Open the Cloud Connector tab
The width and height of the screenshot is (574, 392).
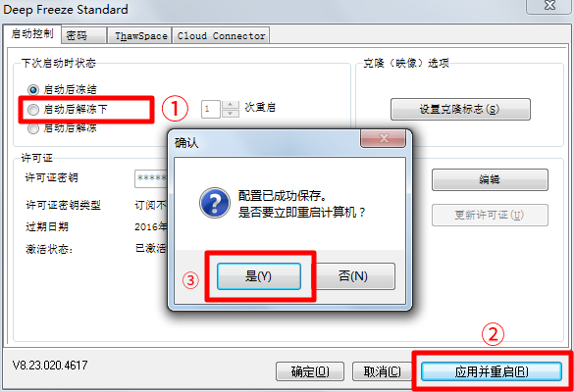click(221, 35)
